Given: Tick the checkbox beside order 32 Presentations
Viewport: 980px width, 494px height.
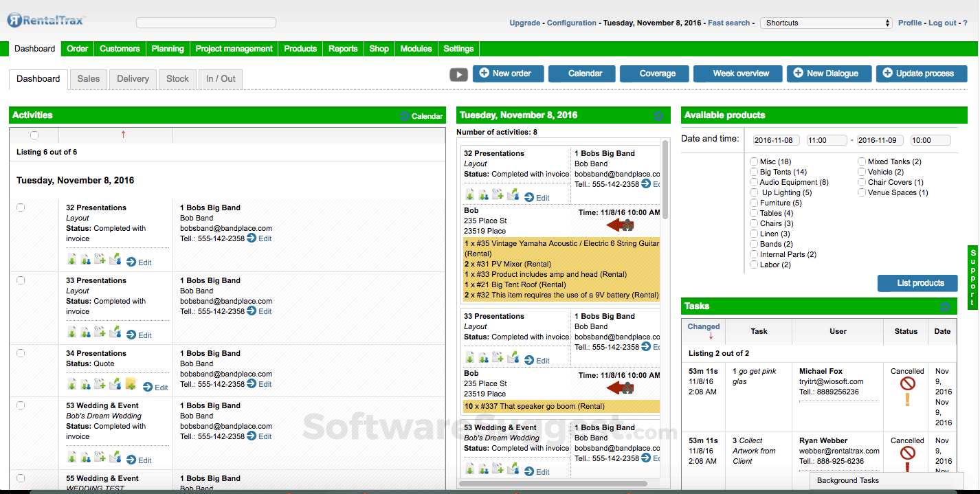Looking at the screenshot, I should (20, 207).
